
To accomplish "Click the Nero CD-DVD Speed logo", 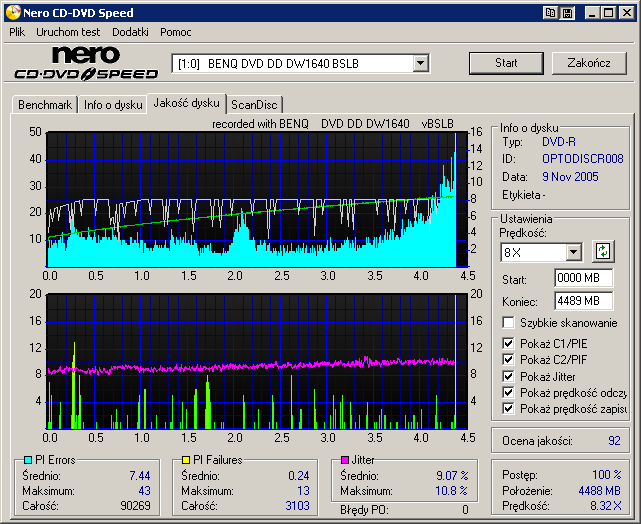I will point(86,63).
